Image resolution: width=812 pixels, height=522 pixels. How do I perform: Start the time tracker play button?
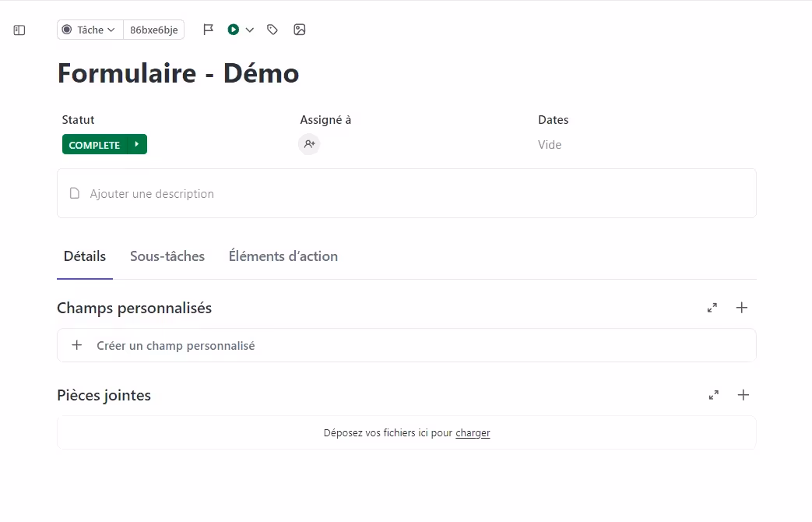[x=234, y=30]
